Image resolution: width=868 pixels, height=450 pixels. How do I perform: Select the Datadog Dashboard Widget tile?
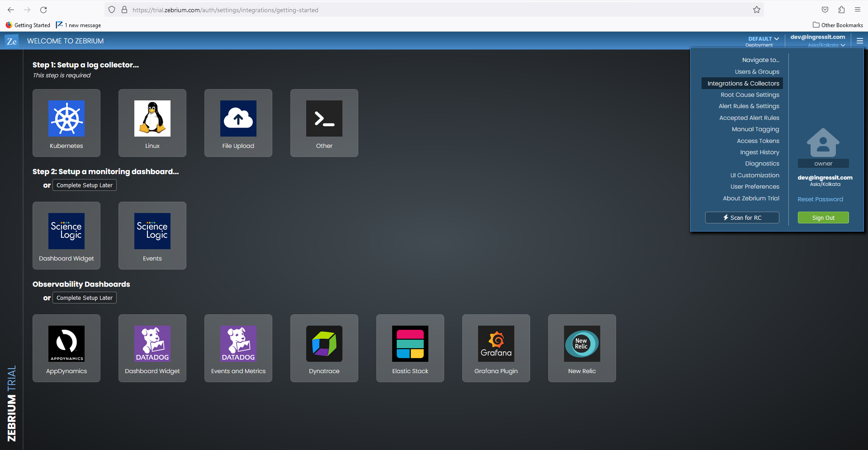coord(152,348)
